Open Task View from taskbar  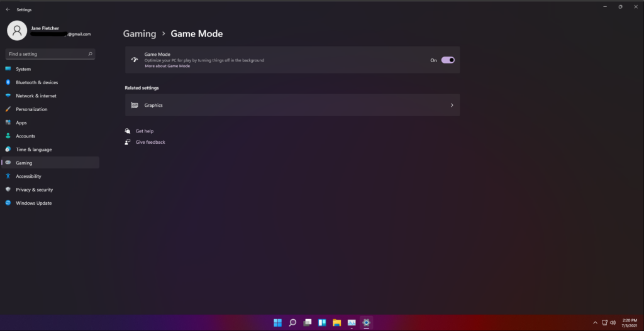pyautogui.click(x=307, y=323)
